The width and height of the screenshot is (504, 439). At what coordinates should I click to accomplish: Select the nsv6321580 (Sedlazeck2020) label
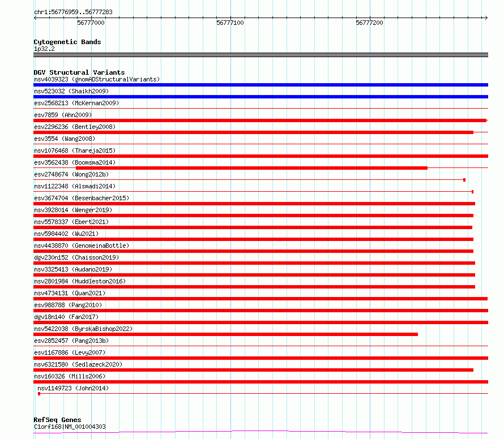tap(78, 364)
